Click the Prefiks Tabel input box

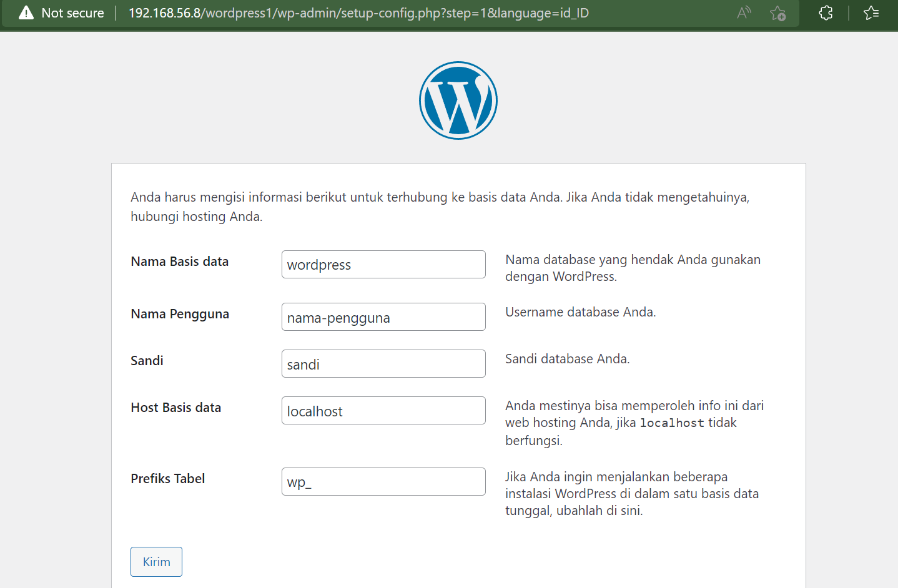pos(383,482)
